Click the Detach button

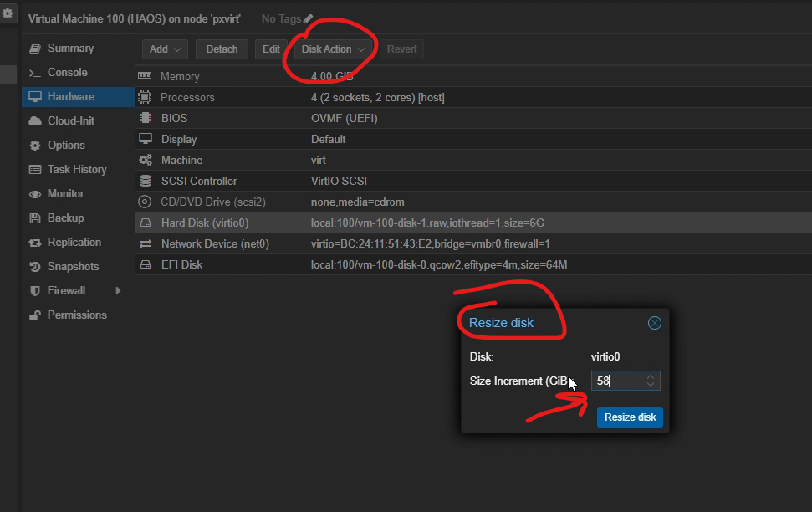click(222, 49)
